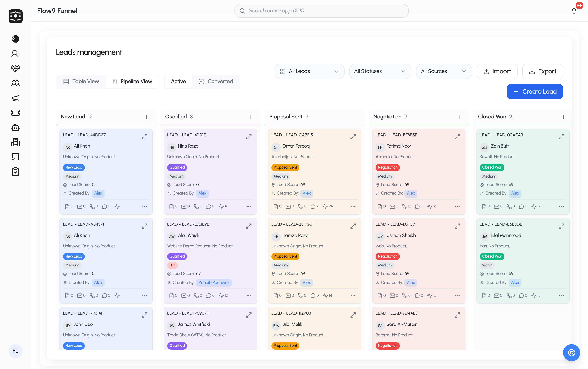Screen dimensions: 588x369
Task: Open more options on Zain Butt card
Action: coord(562,207)
